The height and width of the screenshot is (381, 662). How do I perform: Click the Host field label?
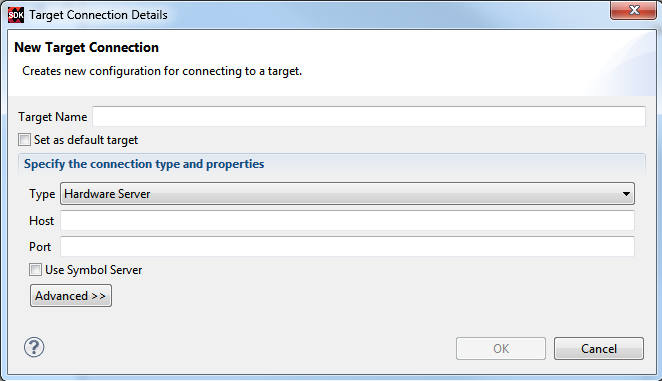pos(41,221)
